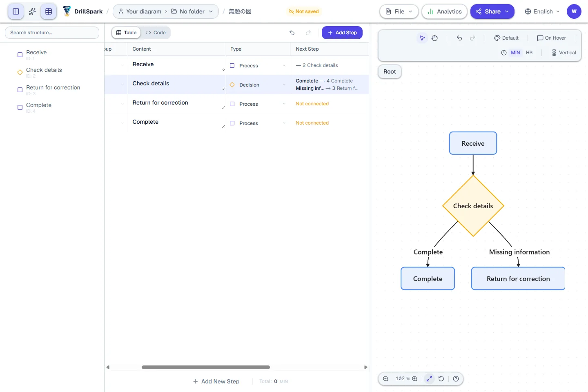Screen dimensions: 588x392
Task: Open the Default color theme picker
Action: point(506,38)
